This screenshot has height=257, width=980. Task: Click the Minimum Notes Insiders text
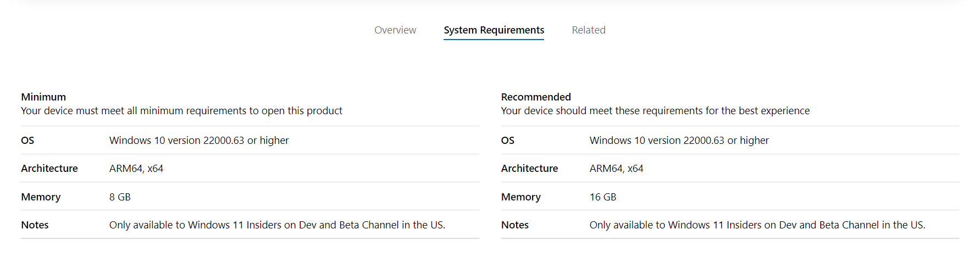277,225
